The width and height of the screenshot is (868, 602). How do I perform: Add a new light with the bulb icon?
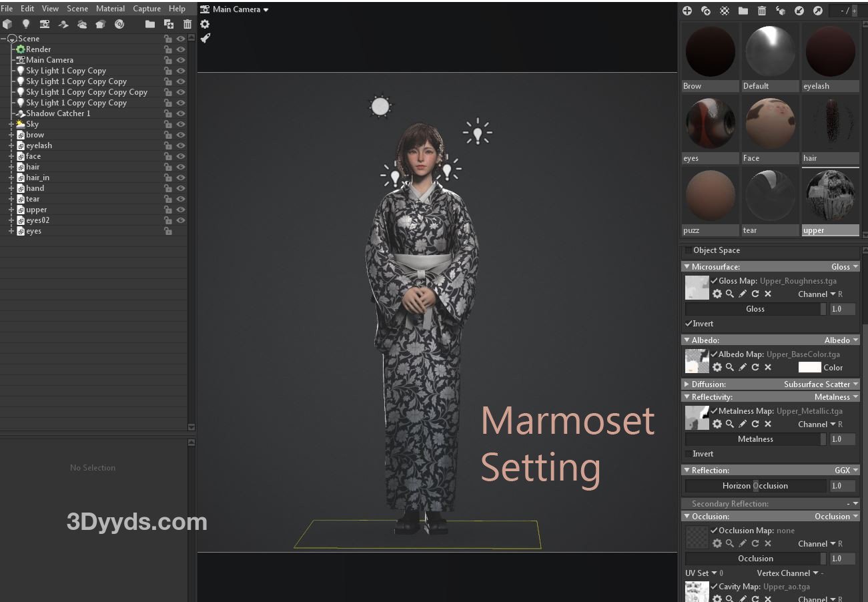point(26,24)
